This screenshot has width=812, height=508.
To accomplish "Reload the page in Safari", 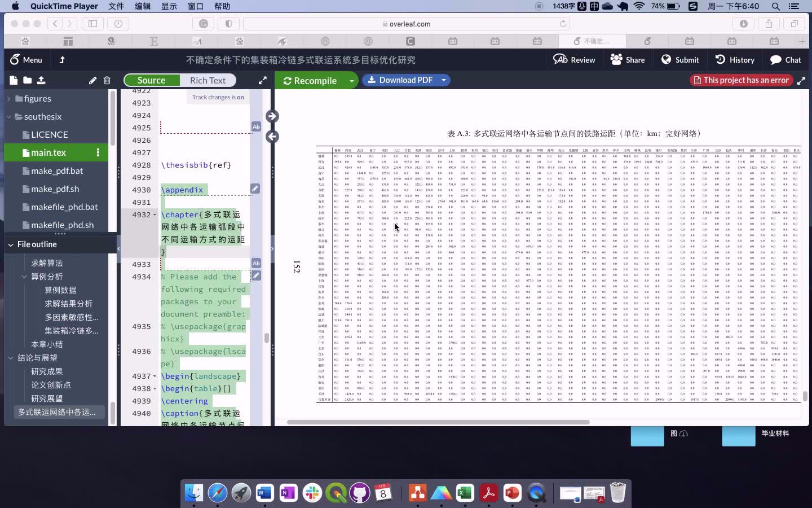I will click(563, 24).
